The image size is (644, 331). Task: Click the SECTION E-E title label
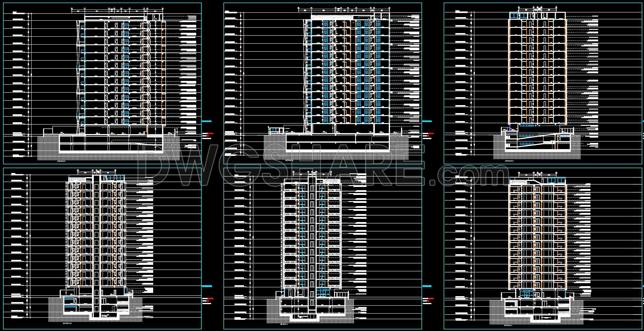509,161
